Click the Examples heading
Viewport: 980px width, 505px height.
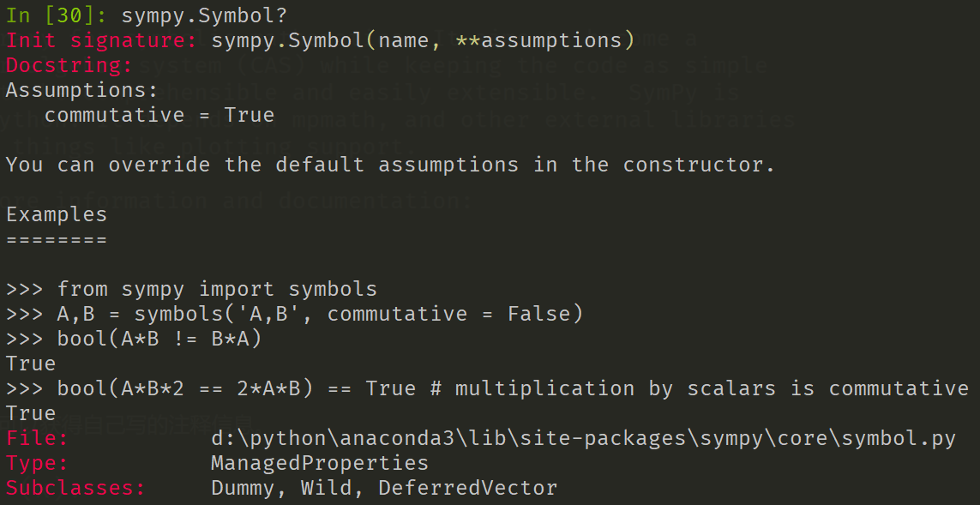pyautogui.click(x=57, y=214)
